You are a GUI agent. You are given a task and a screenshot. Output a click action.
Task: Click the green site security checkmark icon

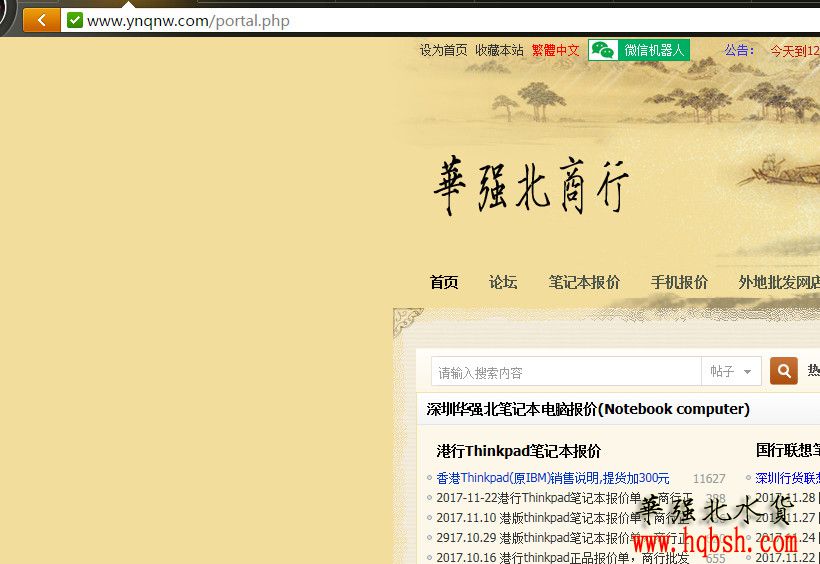coord(75,20)
